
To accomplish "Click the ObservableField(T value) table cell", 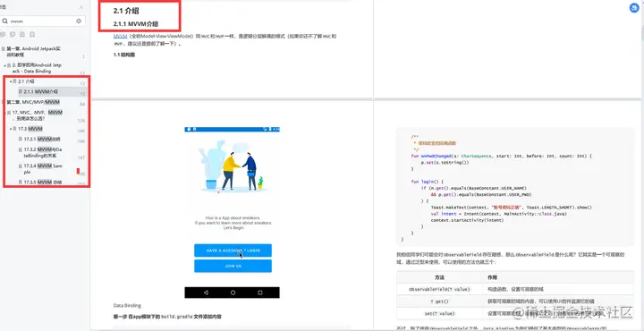I will [439, 289].
